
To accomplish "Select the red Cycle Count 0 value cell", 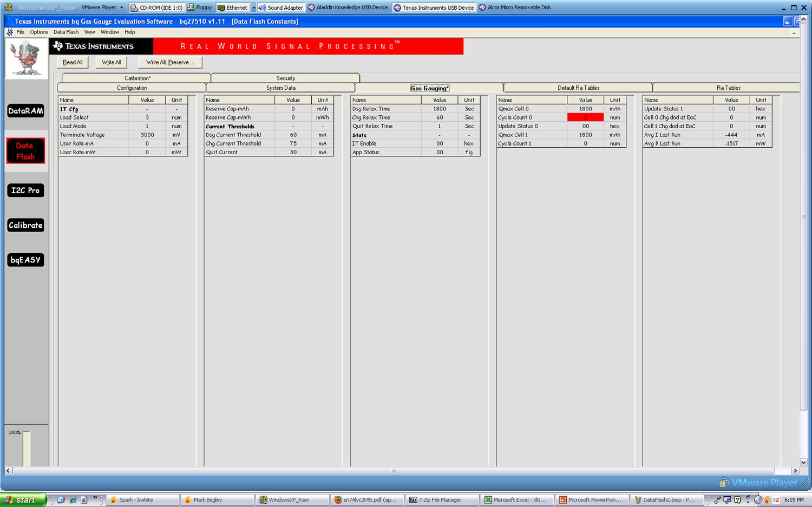I will (585, 117).
